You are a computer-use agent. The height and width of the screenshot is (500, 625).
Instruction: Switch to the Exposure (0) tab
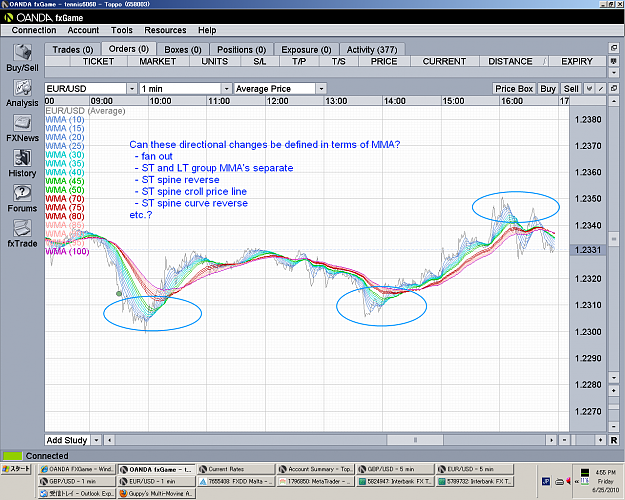tap(307, 49)
